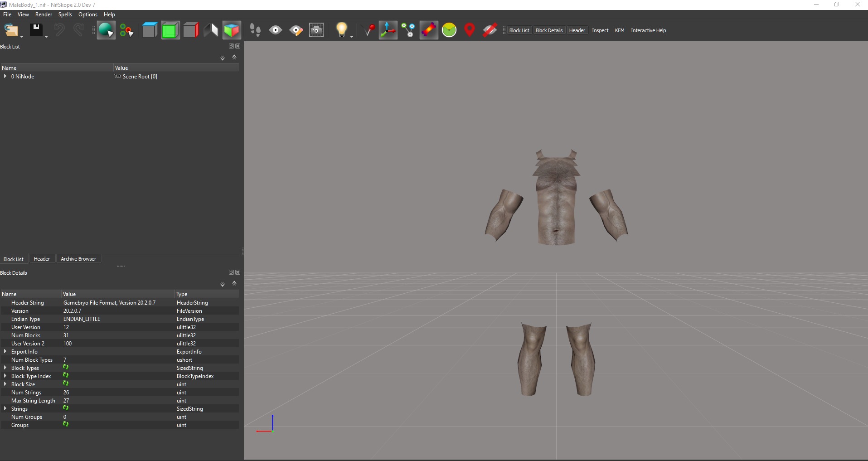Click the walk footprints view icon
The image size is (868, 461).
point(255,30)
